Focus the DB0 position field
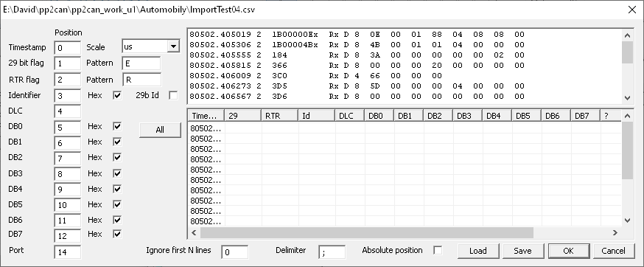644x267 pixels. [67, 128]
